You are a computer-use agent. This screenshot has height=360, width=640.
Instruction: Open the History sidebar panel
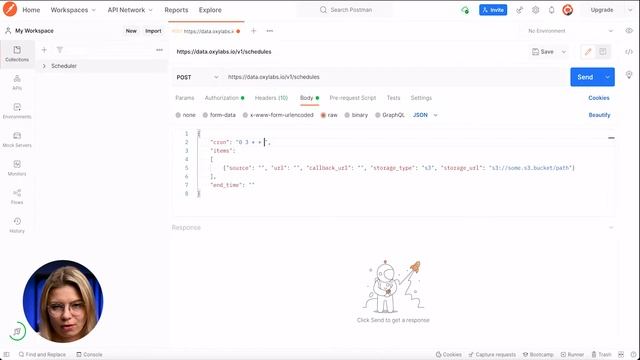pos(17,225)
